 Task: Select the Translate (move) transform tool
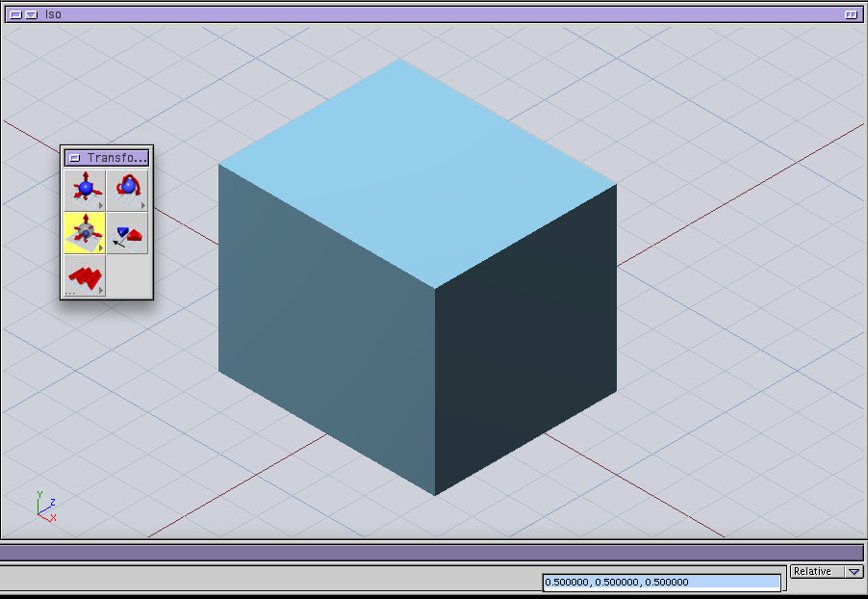[85, 190]
